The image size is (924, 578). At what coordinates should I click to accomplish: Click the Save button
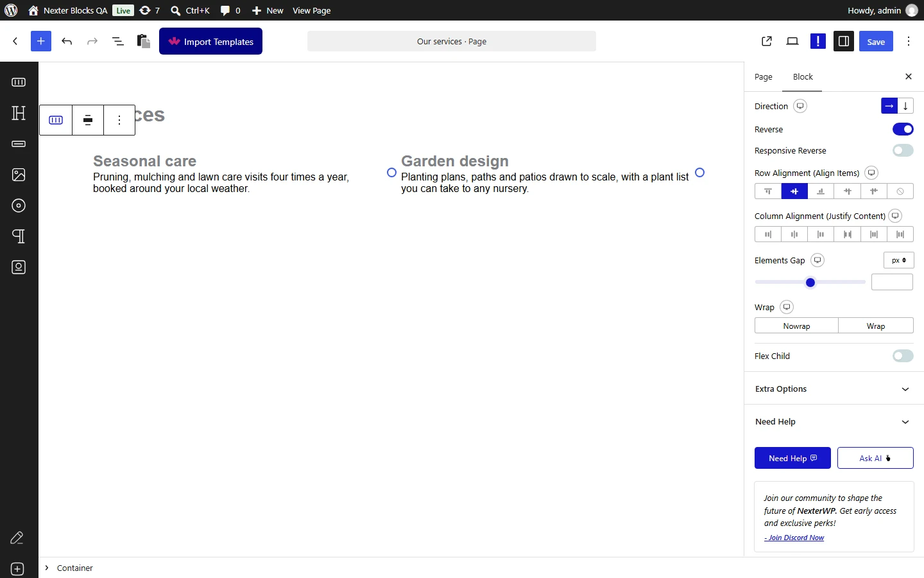pos(876,41)
